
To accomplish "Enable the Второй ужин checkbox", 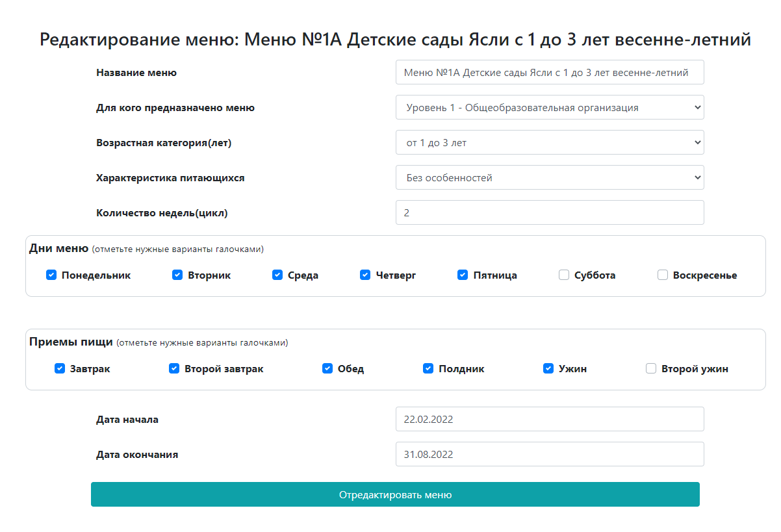I will click(x=650, y=368).
